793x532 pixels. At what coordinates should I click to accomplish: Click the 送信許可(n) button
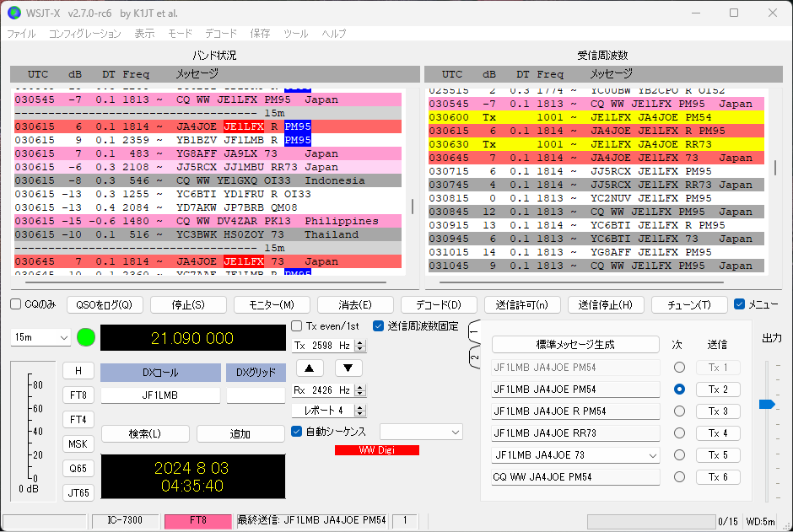coord(522,304)
